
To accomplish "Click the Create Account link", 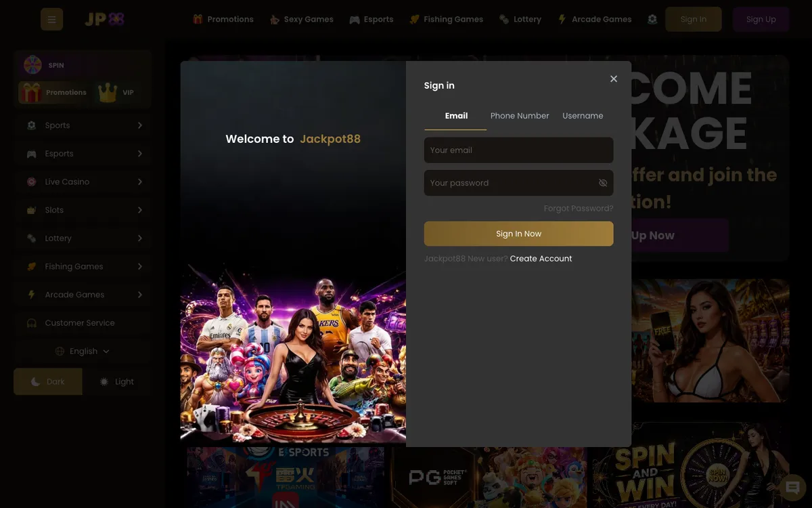I will point(541,259).
